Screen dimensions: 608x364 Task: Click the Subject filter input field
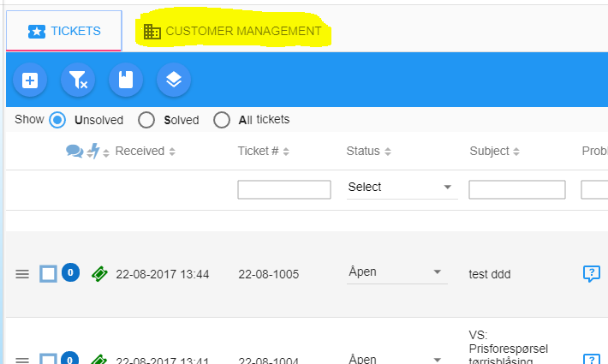pyautogui.click(x=517, y=189)
